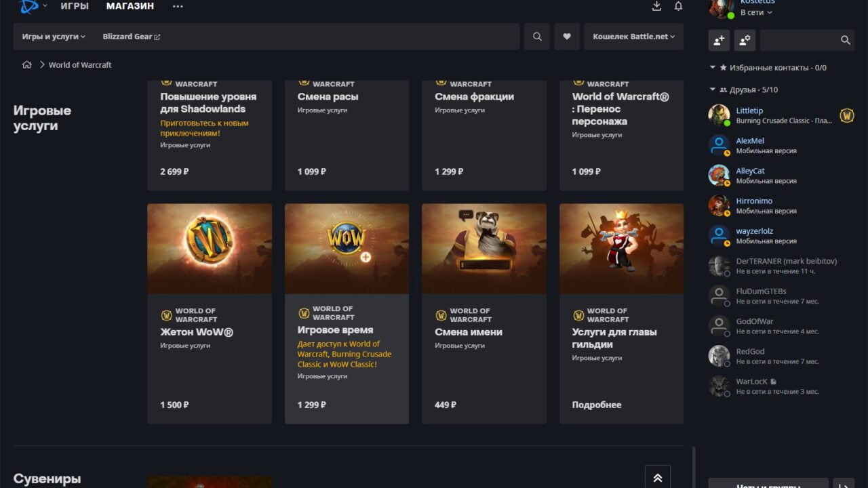
Task: Open Игры и услуги dropdown
Action: tap(54, 37)
